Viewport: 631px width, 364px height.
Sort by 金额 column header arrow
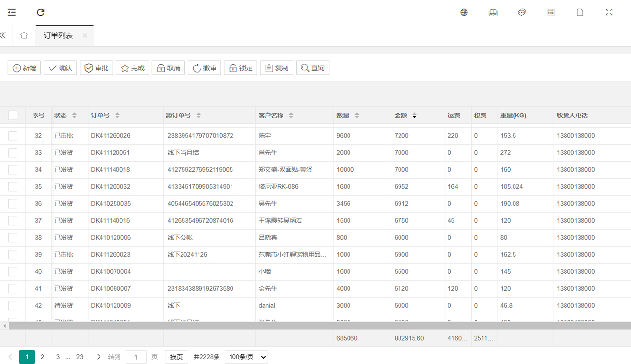(x=414, y=116)
